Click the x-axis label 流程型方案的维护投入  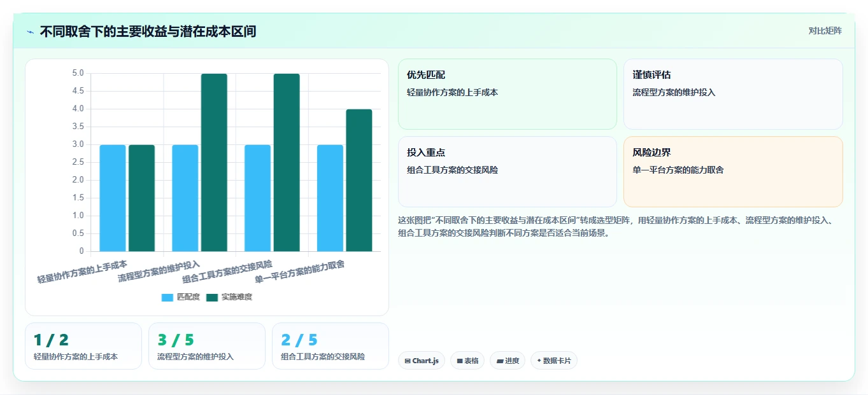(x=159, y=272)
